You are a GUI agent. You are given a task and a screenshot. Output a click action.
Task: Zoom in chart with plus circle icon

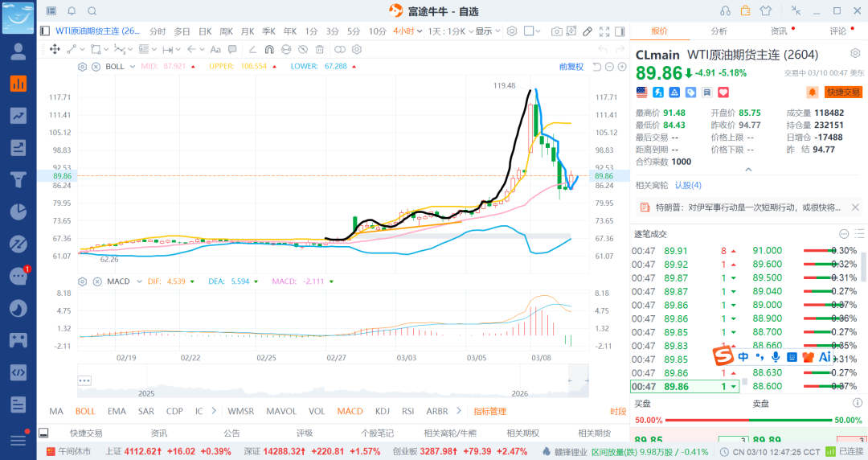coord(622,67)
